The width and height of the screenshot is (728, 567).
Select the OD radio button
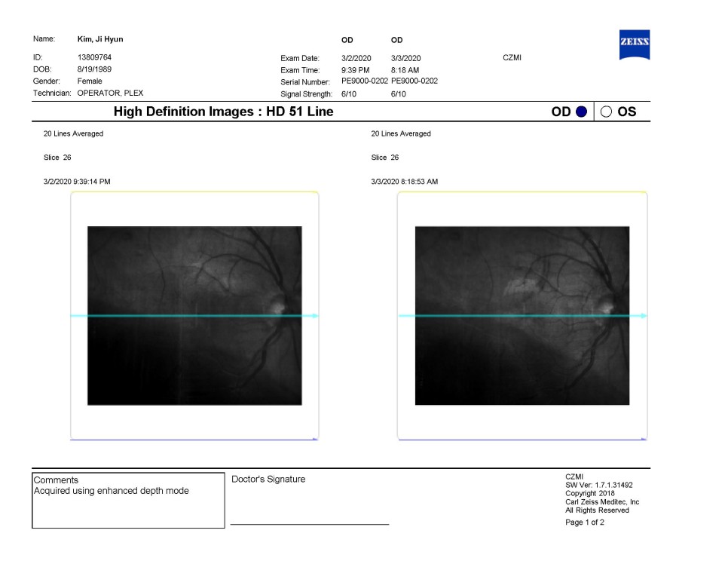(x=581, y=112)
